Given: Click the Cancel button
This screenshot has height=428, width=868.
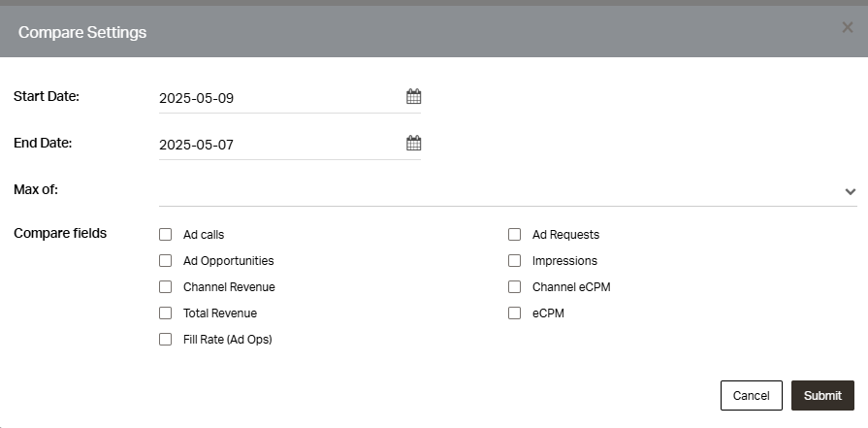Looking at the screenshot, I should pyautogui.click(x=752, y=395).
